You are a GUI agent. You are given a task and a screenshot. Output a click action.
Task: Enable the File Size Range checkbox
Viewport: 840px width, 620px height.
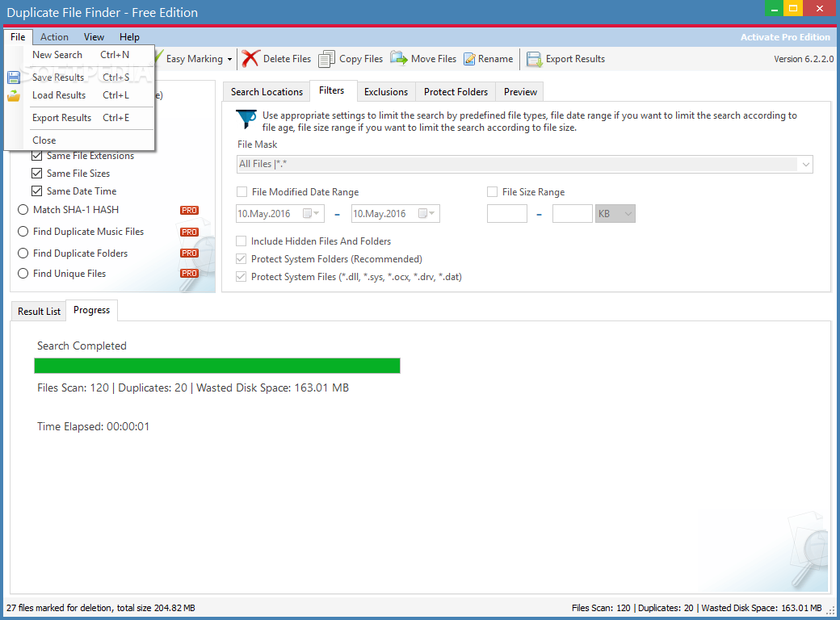point(493,191)
